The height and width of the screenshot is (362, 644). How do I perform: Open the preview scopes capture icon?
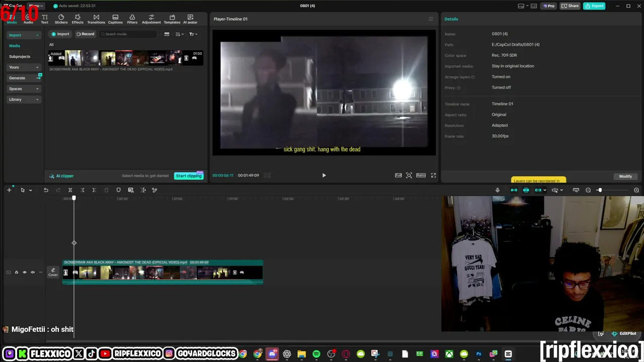pyautogui.click(x=409, y=175)
